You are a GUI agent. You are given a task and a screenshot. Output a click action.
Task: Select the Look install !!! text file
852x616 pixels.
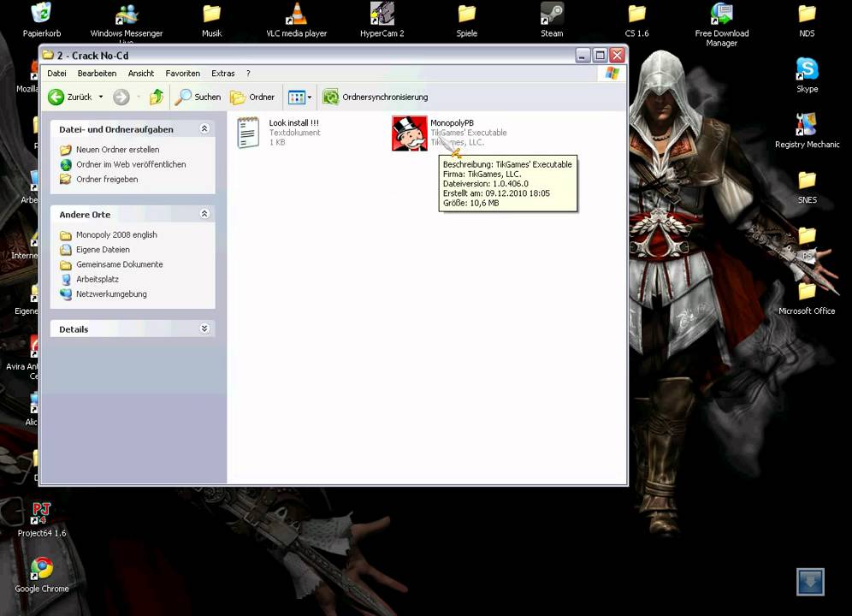(278, 133)
